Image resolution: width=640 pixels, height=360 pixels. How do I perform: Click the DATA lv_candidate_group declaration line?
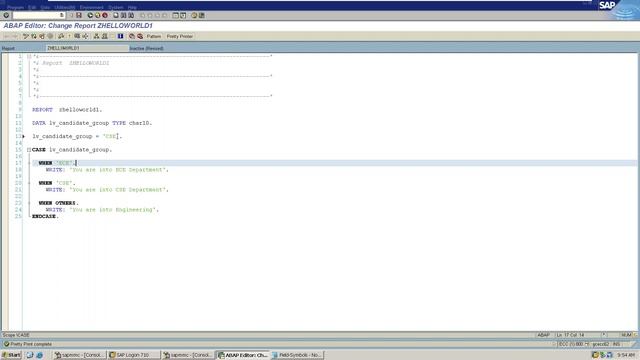(92, 123)
